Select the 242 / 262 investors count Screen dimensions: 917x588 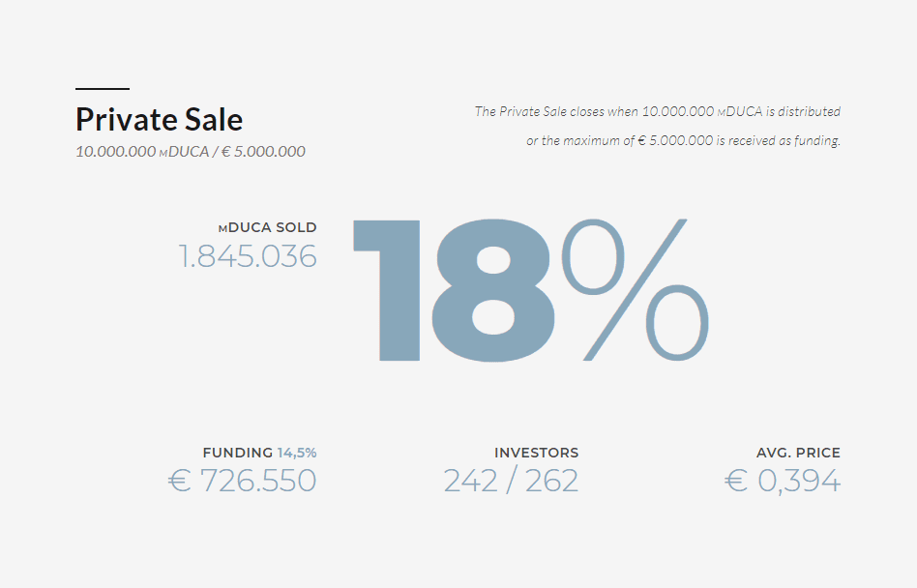point(511,481)
